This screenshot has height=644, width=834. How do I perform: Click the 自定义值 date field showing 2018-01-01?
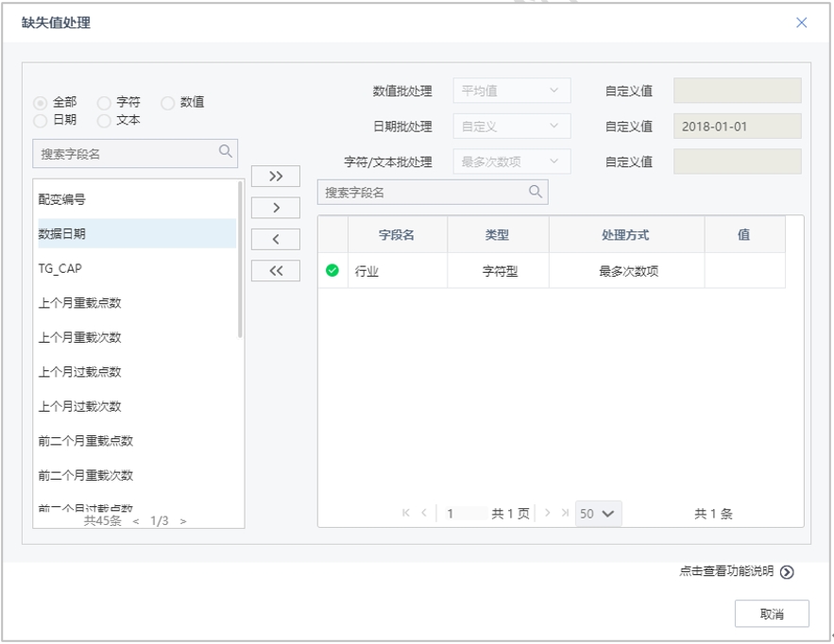tap(737, 126)
